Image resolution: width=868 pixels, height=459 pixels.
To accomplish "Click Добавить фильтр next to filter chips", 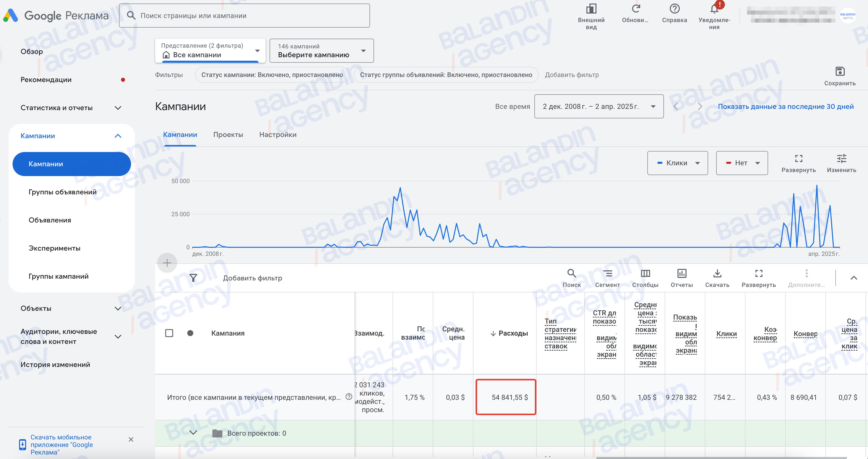I will click(572, 75).
